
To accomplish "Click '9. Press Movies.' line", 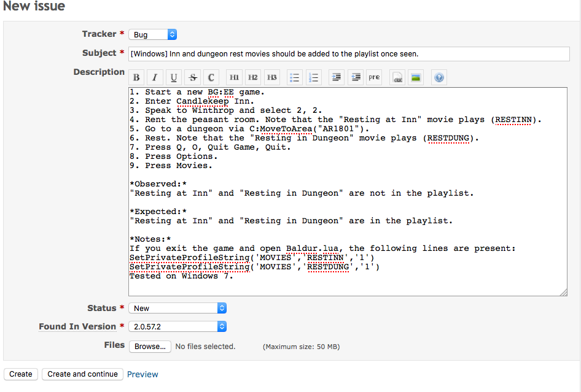I will point(171,166).
